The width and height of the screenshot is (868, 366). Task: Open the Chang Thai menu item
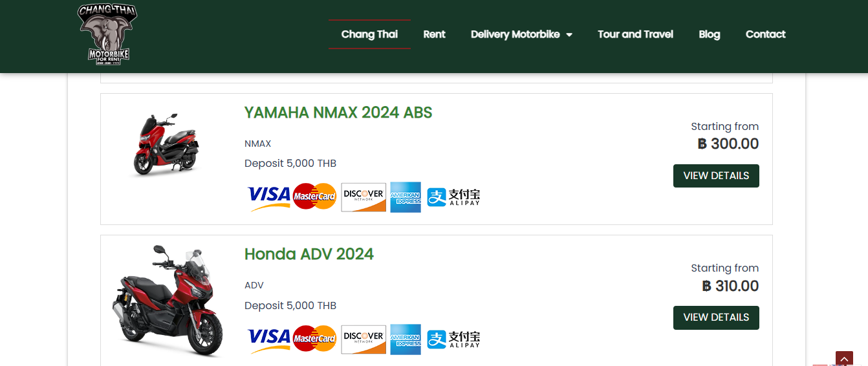pyautogui.click(x=369, y=34)
